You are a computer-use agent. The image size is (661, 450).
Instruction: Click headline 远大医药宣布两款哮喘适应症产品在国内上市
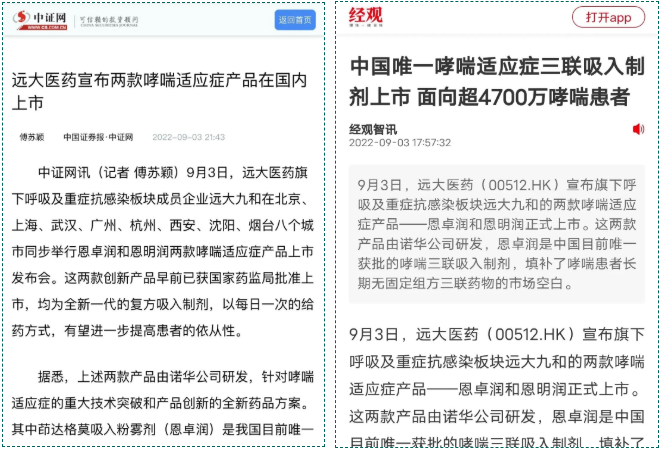tap(159, 92)
